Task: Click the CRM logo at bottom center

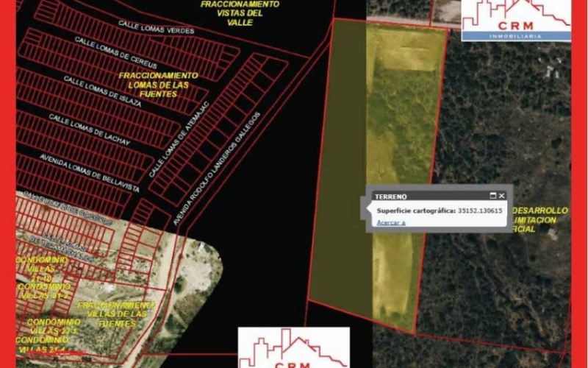Action: point(293,349)
